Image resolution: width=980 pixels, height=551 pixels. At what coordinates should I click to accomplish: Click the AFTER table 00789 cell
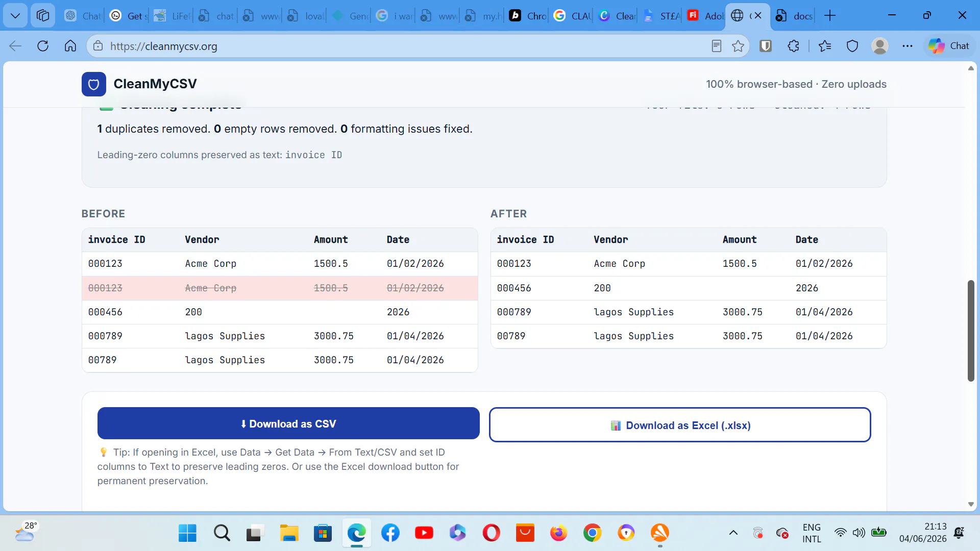coord(511,336)
